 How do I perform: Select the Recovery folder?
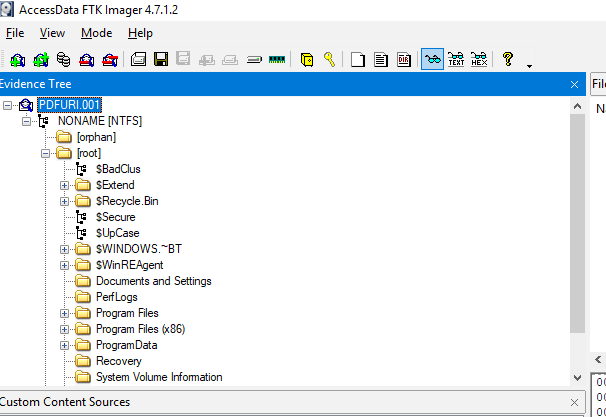[x=119, y=361]
